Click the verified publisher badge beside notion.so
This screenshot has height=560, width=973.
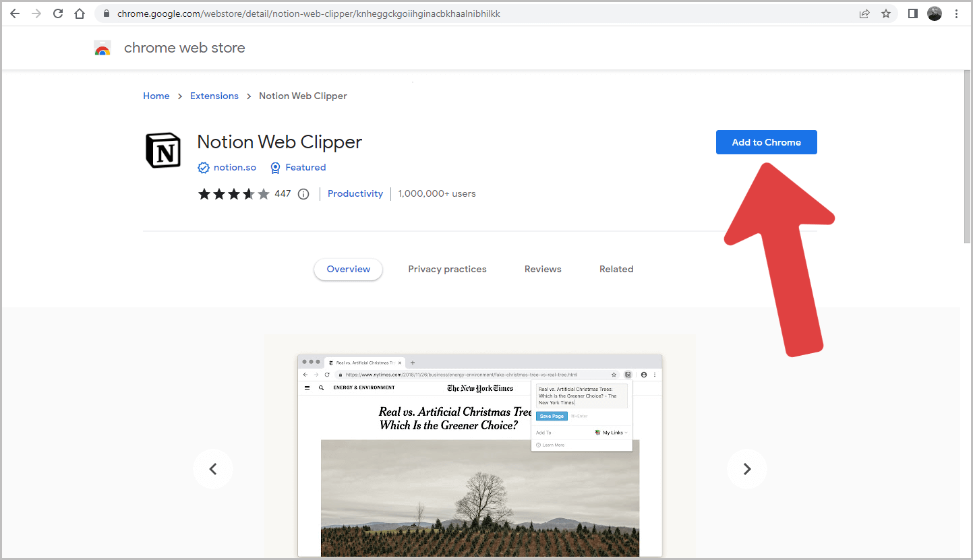click(x=203, y=167)
